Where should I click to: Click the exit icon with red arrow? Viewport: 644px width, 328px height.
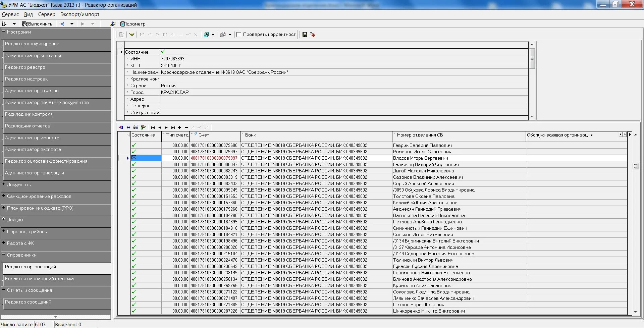point(313,35)
